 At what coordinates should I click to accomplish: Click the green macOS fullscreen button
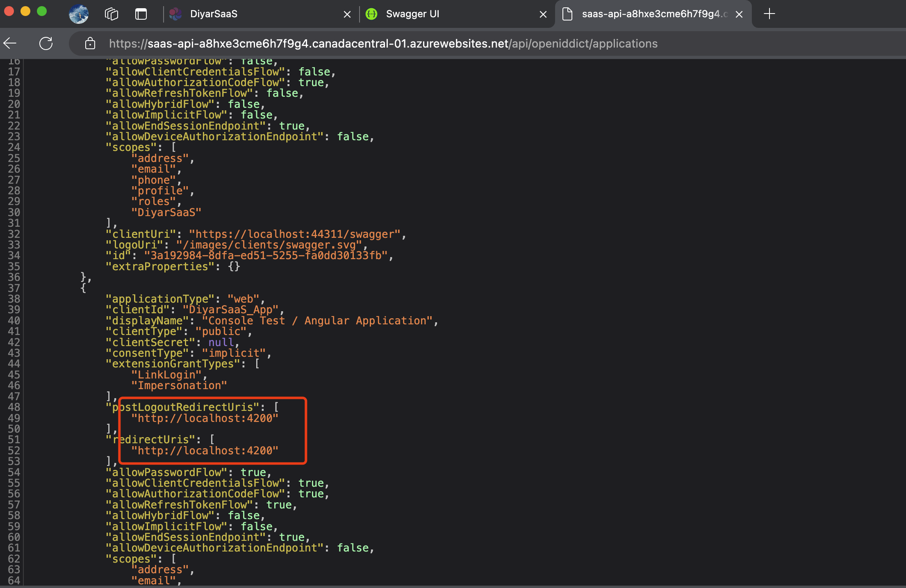coord(42,11)
